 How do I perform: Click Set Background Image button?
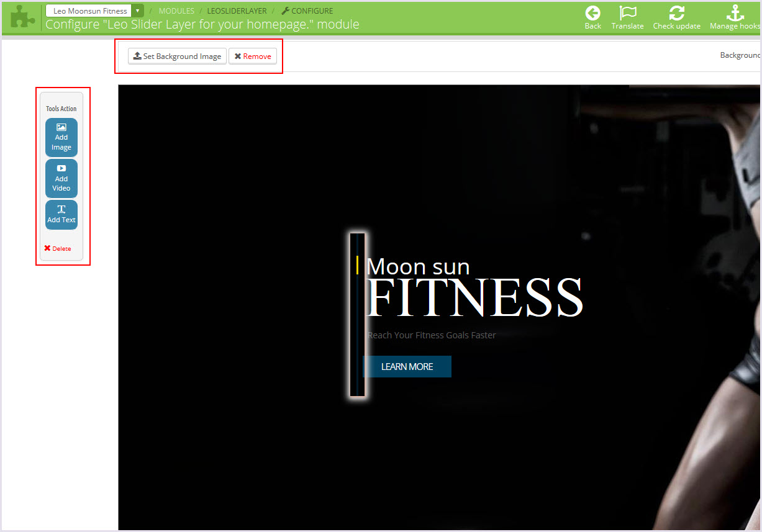pyautogui.click(x=177, y=56)
